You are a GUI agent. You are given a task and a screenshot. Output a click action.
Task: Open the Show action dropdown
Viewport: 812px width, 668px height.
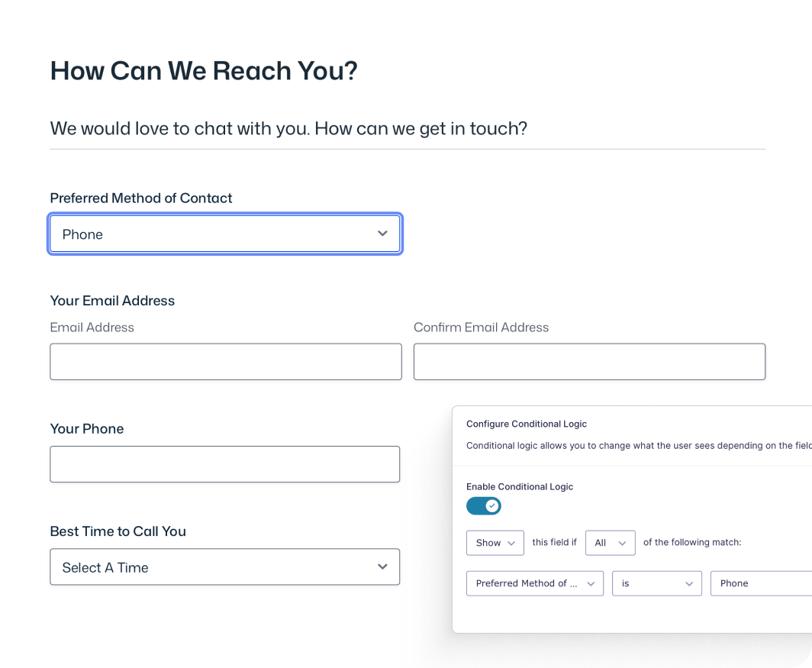click(495, 543)
